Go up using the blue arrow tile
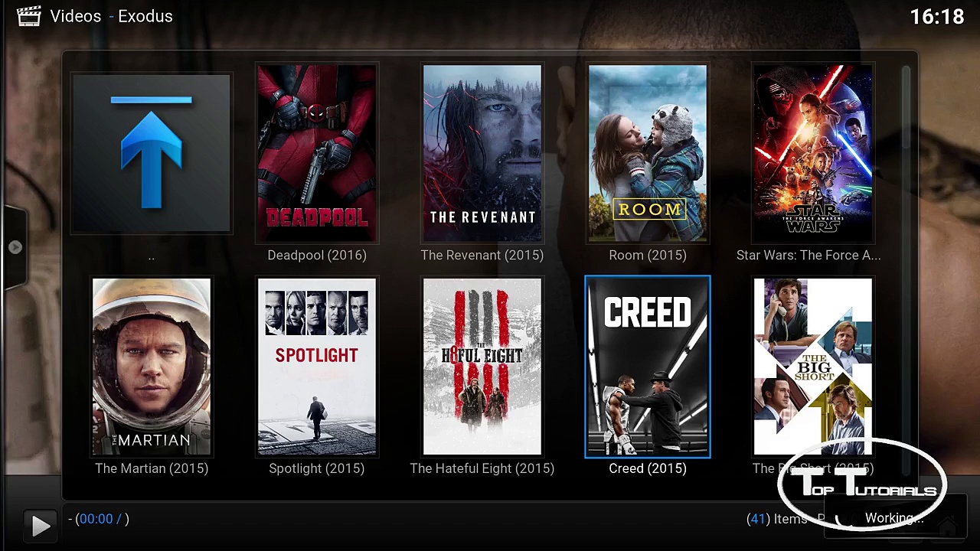 [x=151, y=153]
